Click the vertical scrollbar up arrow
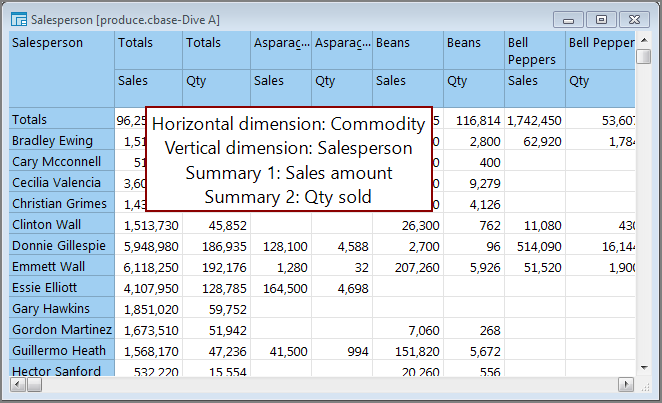The image size is (662, 403). click(x=644, y=39)
